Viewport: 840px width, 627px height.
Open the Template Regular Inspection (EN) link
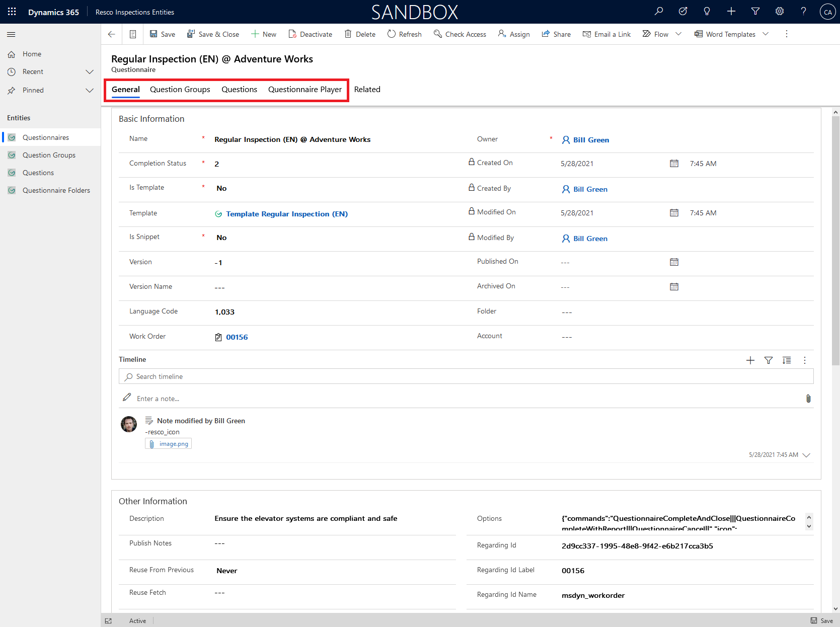pos(286,214)
